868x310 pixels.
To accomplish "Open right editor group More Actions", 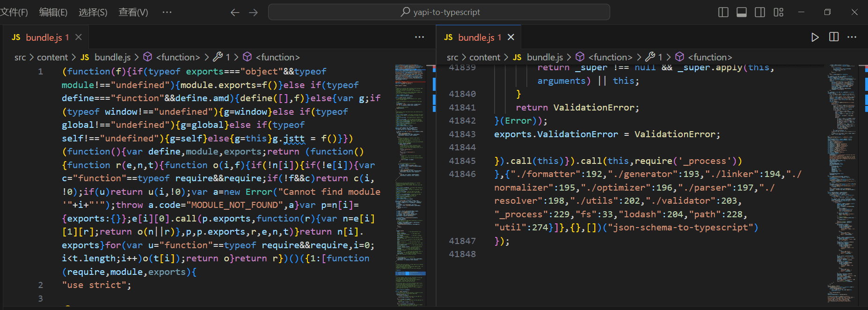I will pyautogui.click(x=852, y=37).
